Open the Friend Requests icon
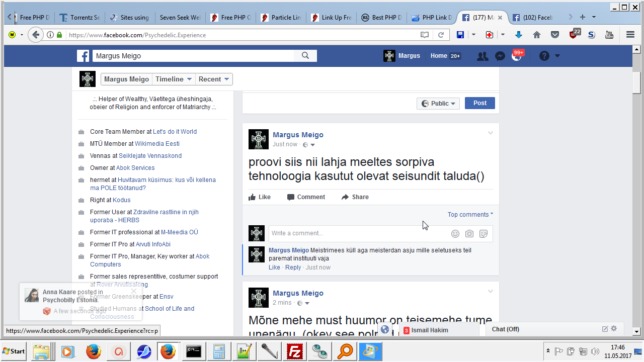Image resolution: width=644 pixels, height=362 pixels. [482, 56]
